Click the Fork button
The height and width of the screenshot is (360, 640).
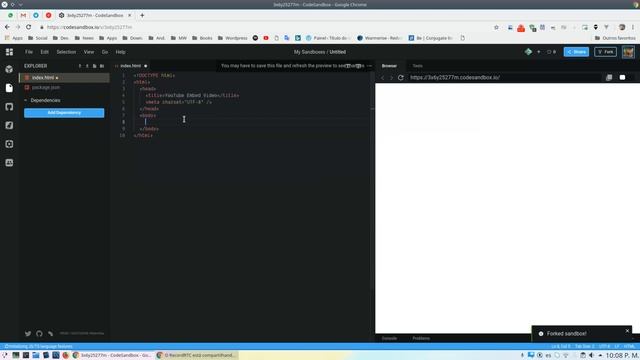tap(605, 52)
